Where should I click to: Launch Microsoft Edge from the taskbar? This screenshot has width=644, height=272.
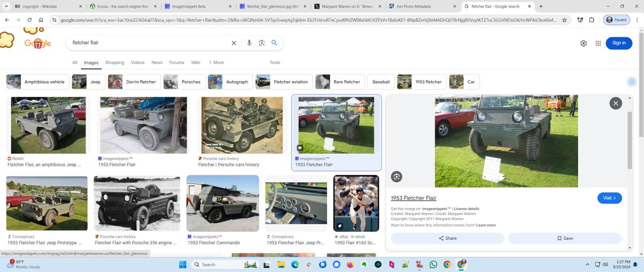pos(295,264)
